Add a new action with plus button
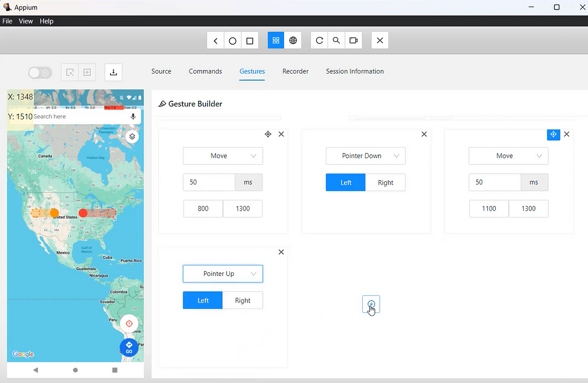Screen dimensions: 588x383 pyautogui.click(x=371, y=304)
